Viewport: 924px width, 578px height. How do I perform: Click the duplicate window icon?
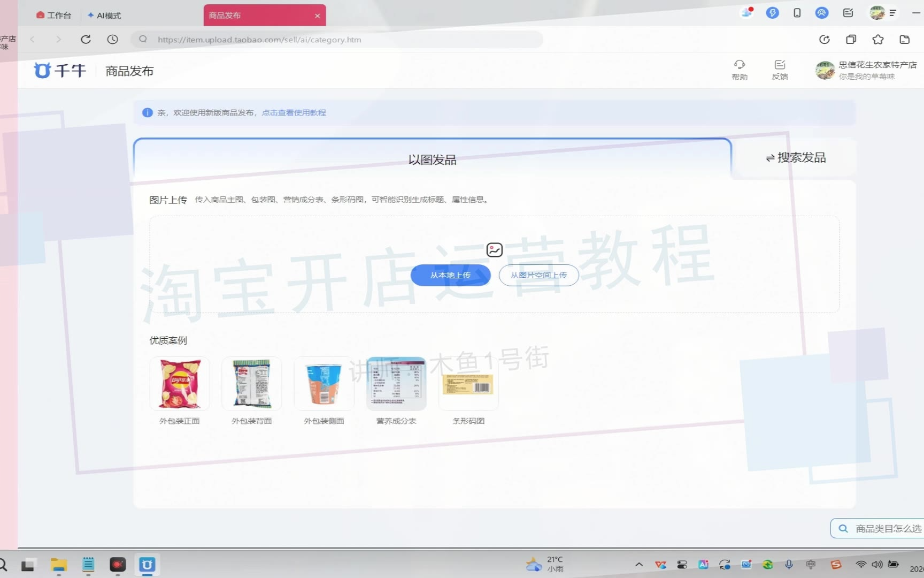(851, 39)
